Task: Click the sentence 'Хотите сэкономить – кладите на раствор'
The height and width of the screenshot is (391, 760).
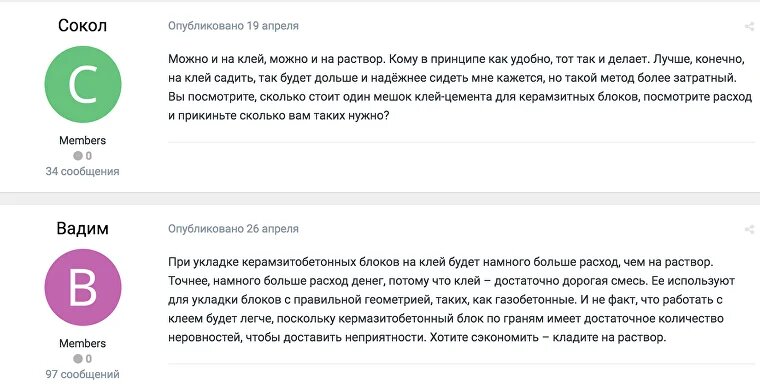Action: 548,338
